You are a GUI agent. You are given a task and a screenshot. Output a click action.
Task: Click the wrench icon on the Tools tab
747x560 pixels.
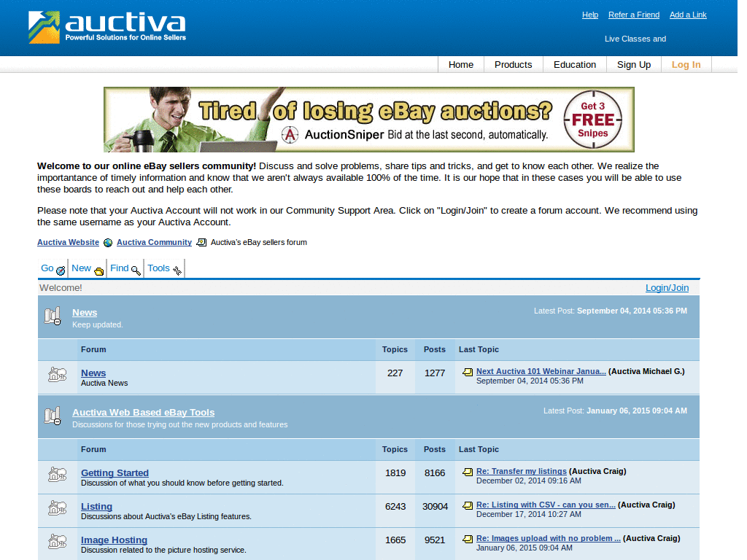pyautogui.click(x=177, y=271)
